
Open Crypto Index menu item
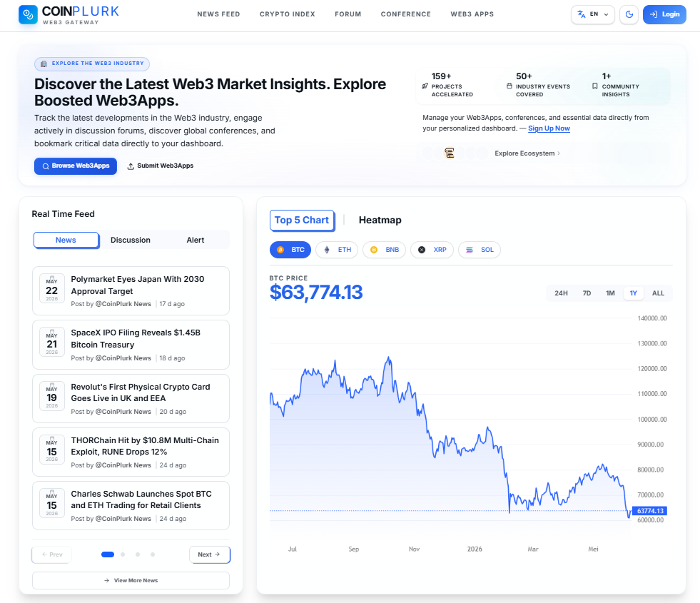point(288,14)
